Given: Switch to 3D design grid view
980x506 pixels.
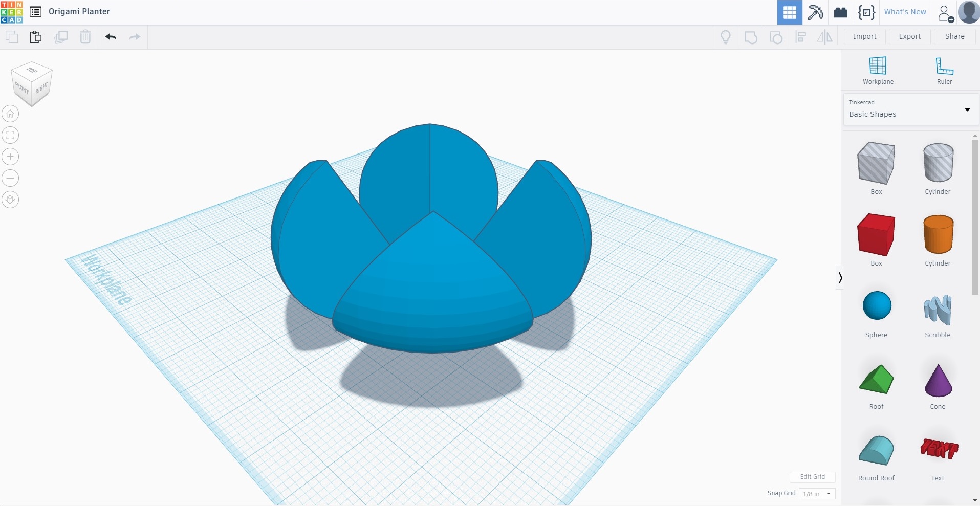Looking at the screenshot, I should pyautogui.click(x=790, y=12).
